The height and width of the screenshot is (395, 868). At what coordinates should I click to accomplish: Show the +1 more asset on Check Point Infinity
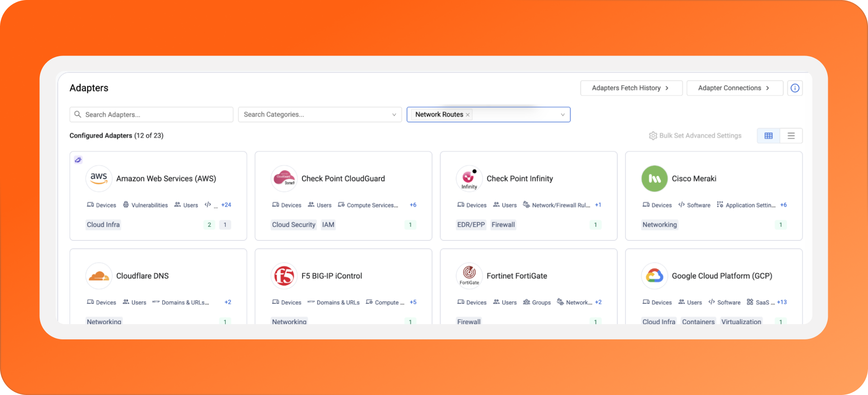point(598,205)
